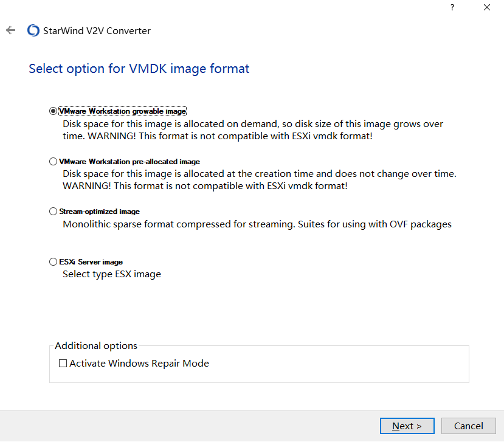Click the back arrow icon
This screenshot has height=442, width=504.
pos(10,30)
